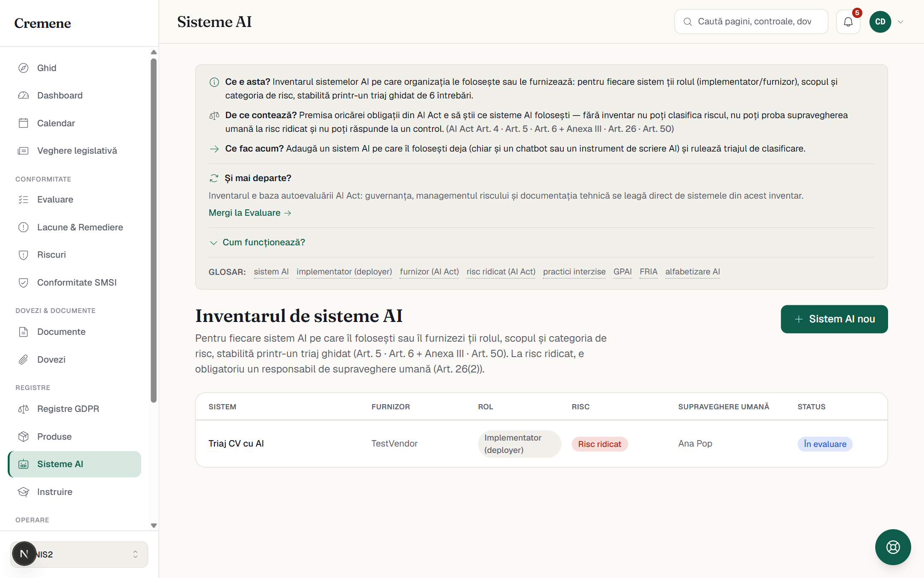This screenshot has width=924, height=578.
Task: Click the Riscuri shield icon
Action: [24, 255]
